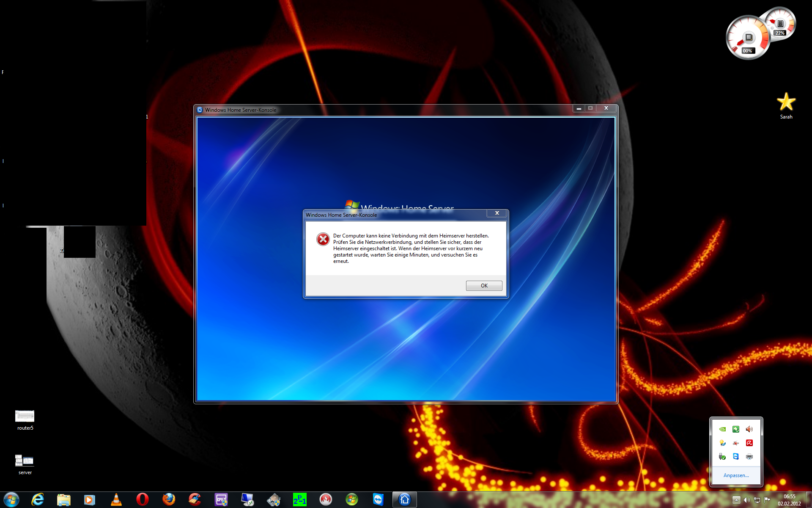Viewport: 812px width, 508px height.
Task: Open Remote Desktop Connection taskbar icon
Action: click(x=247, y=500)
